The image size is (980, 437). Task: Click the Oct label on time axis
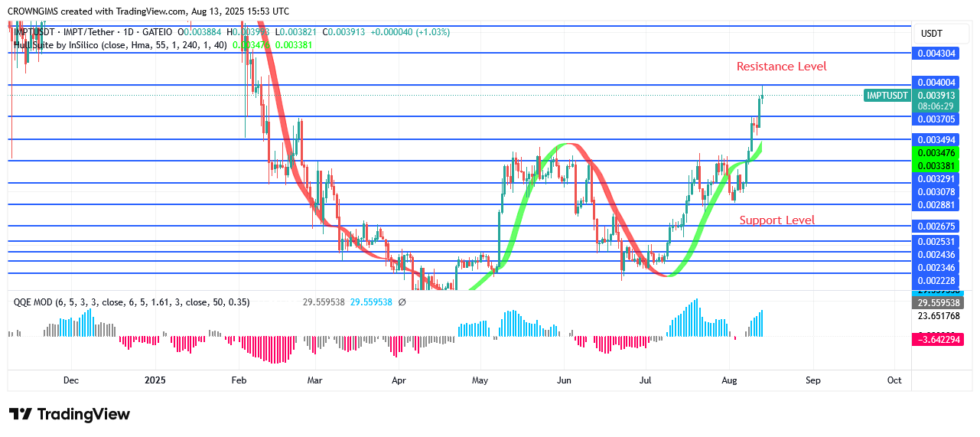point(894,380)
